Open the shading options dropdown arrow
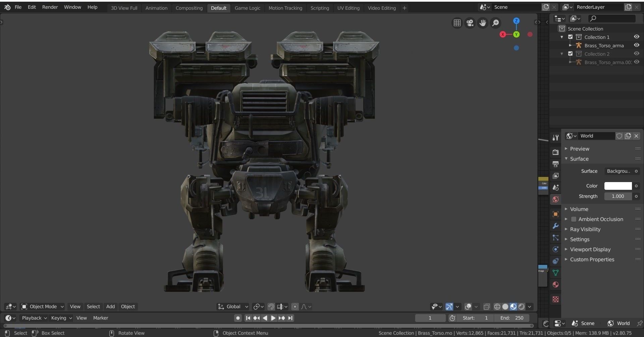Viewport: 644px width, 337px height. coord(530,306)
